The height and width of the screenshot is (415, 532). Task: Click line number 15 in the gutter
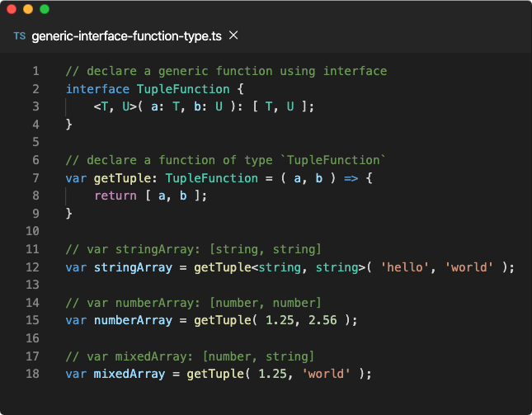(32, 320)
